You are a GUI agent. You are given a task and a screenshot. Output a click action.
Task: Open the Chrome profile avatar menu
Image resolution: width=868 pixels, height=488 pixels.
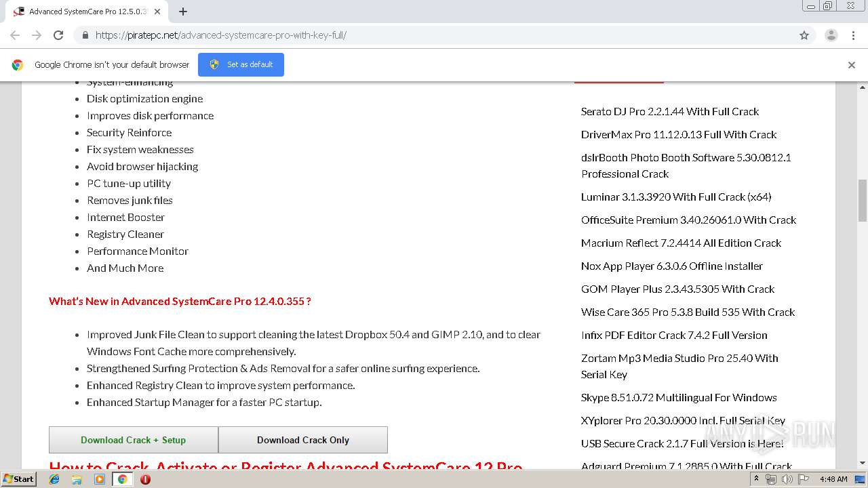pos(831,35)
